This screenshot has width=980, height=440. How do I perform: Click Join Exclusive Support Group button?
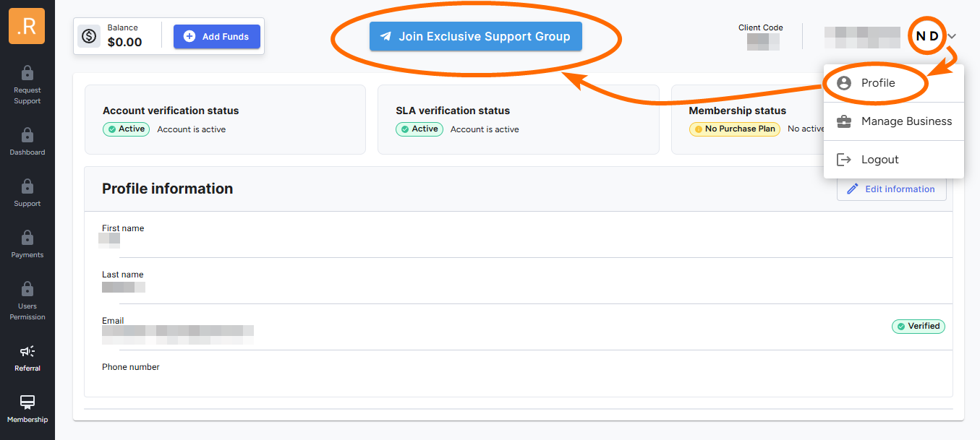476,36
